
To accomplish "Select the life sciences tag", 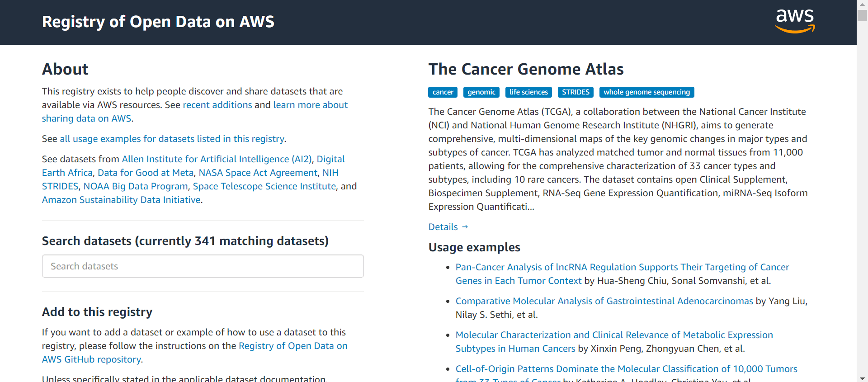I will 528,92.
